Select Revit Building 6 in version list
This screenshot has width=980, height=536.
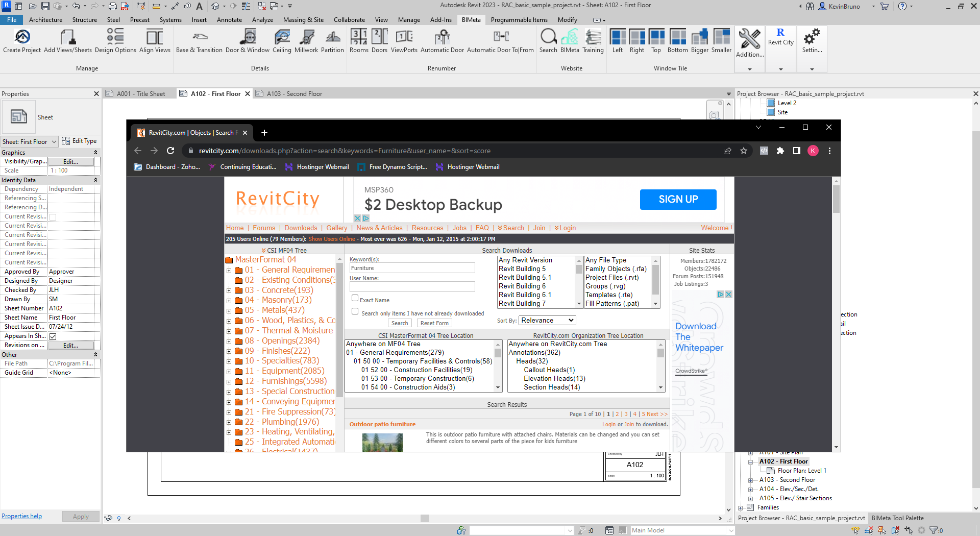pos(522,286)
